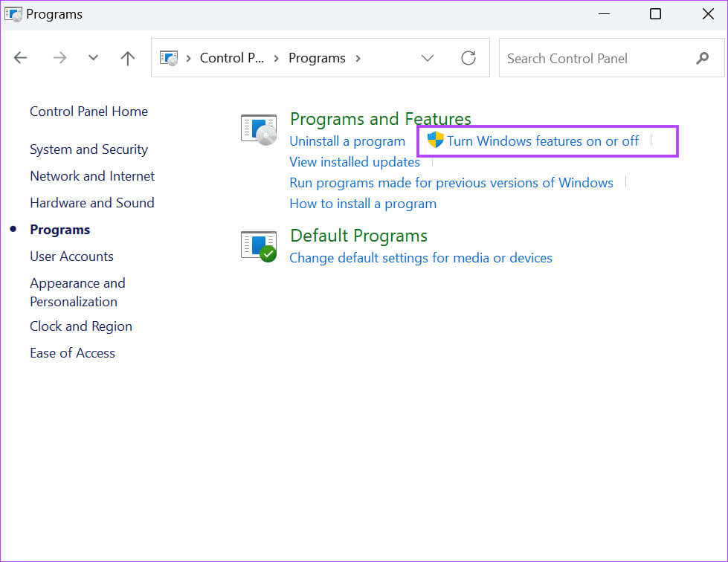Open User Accounts category
Screen dimensions: 728x562
pos(71,256)
